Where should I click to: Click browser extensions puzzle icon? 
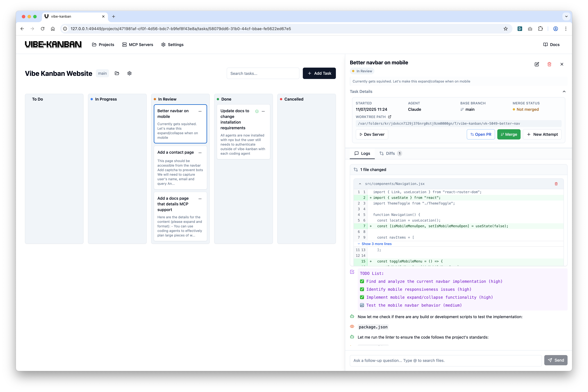coord(540,29)
